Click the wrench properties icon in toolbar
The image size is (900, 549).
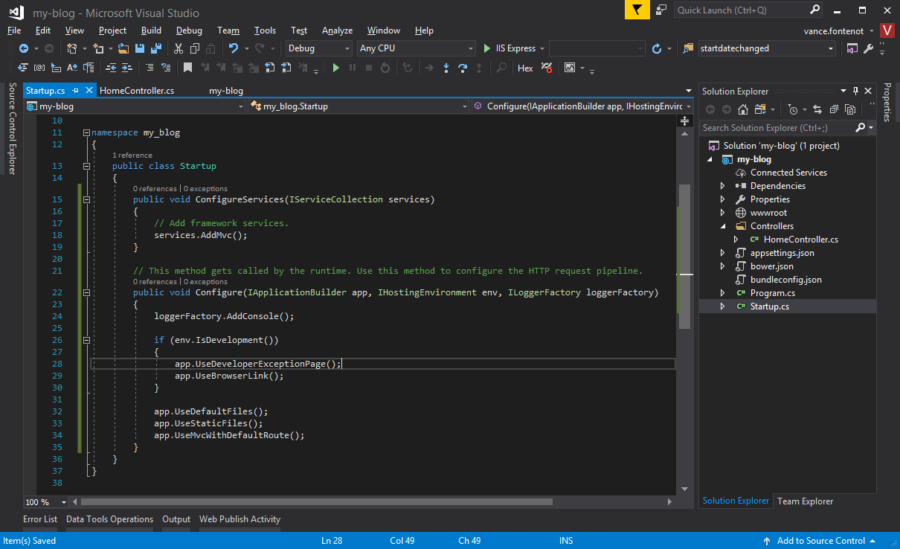(x=868, y=49)
